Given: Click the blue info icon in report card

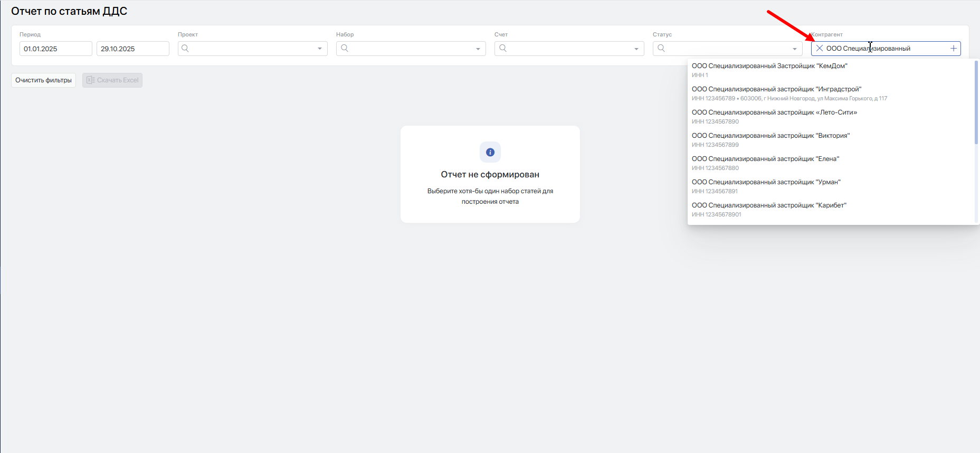Looking at the screenshot, I should 490,152.
